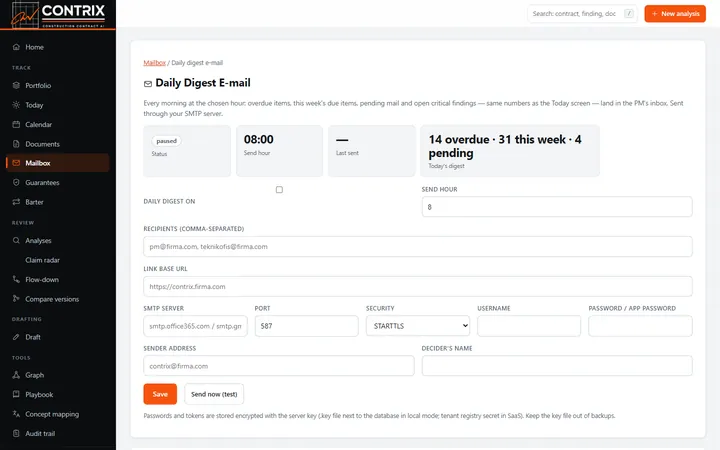Open the Security STARTTLS dropdown
This screenshot has height=450, width=720.
point(418,326)
